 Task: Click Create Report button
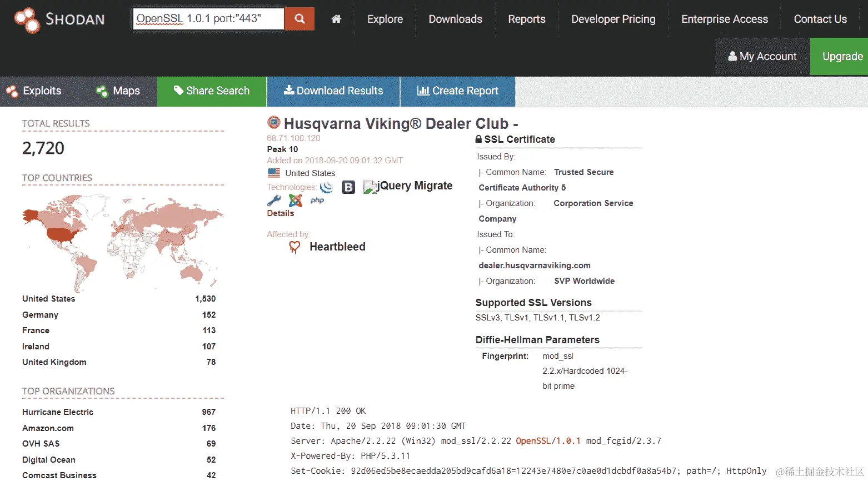[458, 91]
